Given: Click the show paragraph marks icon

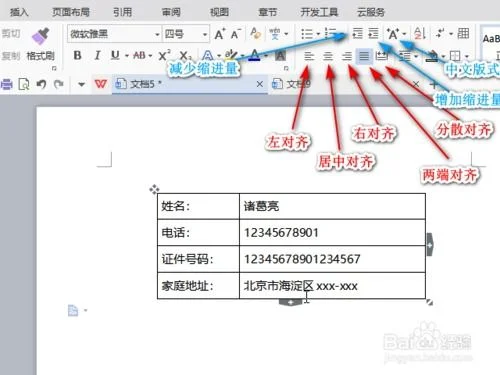Looking at the screenshot, I should tap(440, 33).
